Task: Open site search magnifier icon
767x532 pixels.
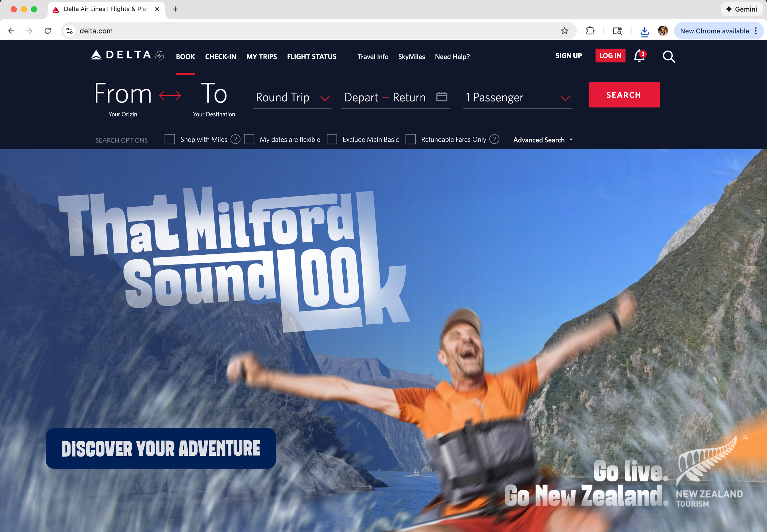Action: [x=669, y=57]
